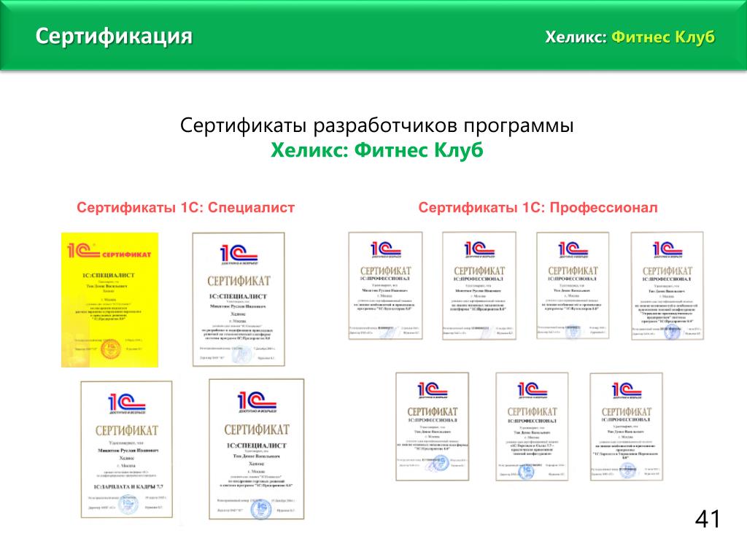Click the slide number 41

coord(708,518)
